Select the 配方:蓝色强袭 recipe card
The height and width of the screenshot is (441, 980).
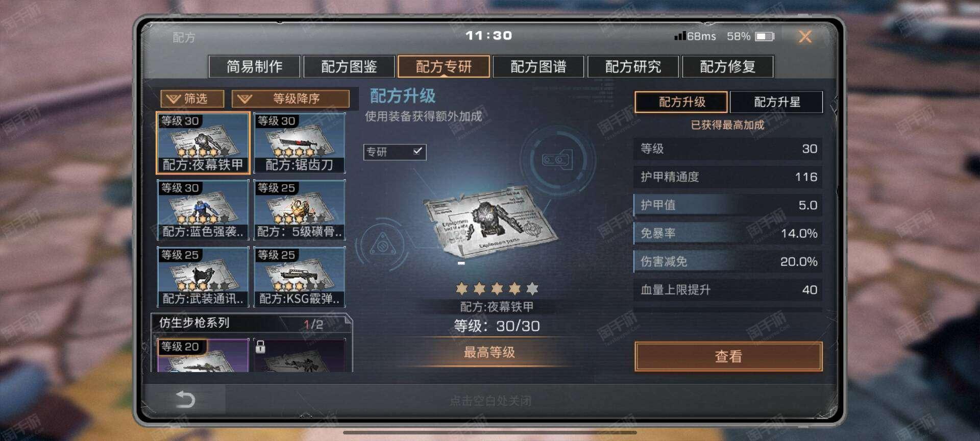pyautogui.click(x=203, y=210)
